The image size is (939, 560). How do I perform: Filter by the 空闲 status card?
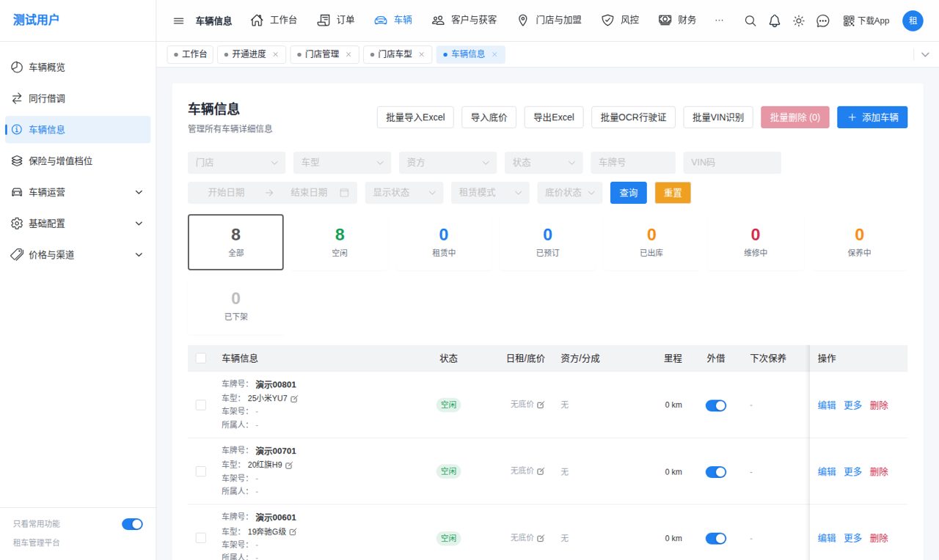(x=340, y=243)
